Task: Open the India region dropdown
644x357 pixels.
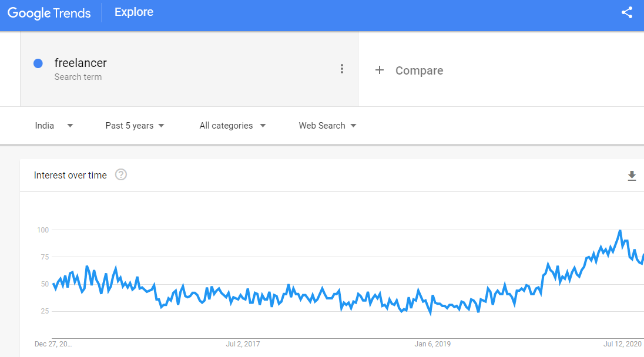Action: 53,126
